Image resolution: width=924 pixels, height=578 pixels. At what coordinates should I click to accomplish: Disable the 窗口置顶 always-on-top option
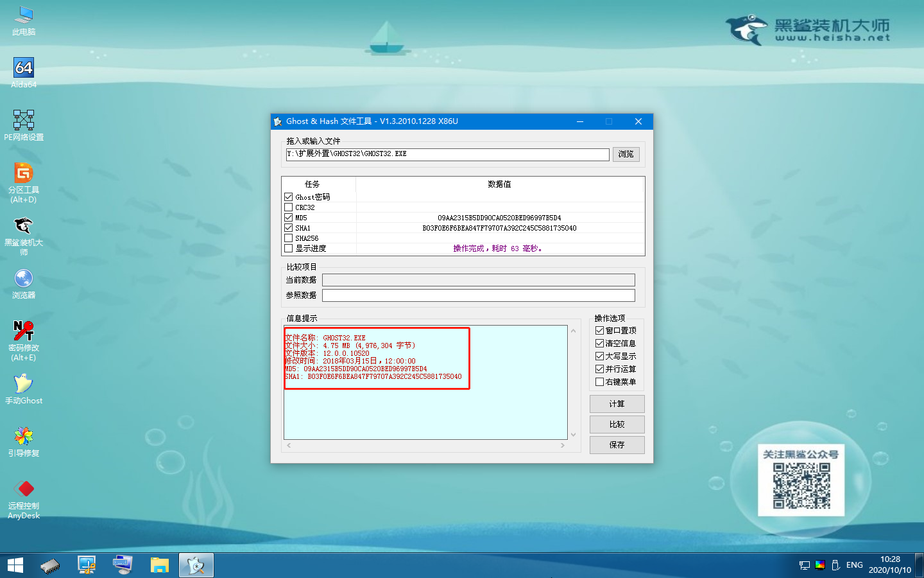point(599,330)
